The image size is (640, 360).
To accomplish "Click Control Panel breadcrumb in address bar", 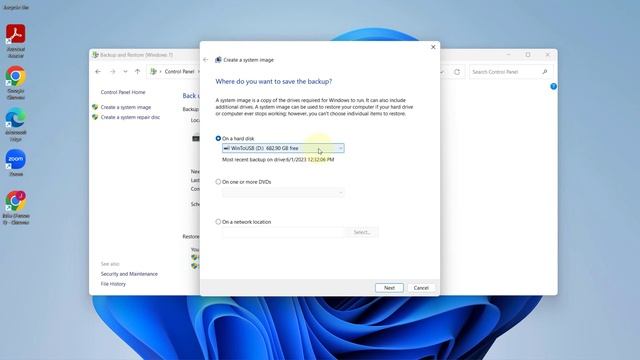I will click(179, 71).
